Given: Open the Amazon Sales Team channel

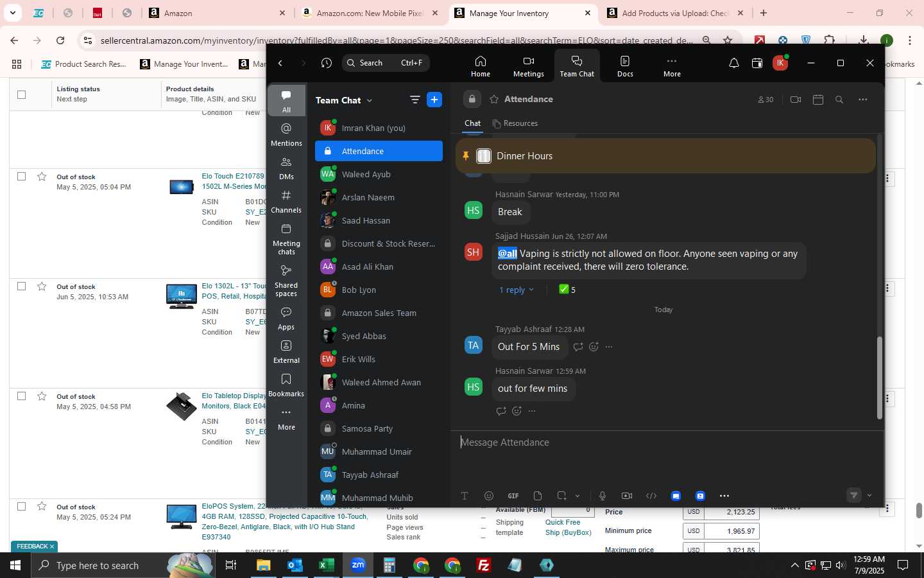Looking at the screenshot, I should pyautogui.click(x=379, y=313).
